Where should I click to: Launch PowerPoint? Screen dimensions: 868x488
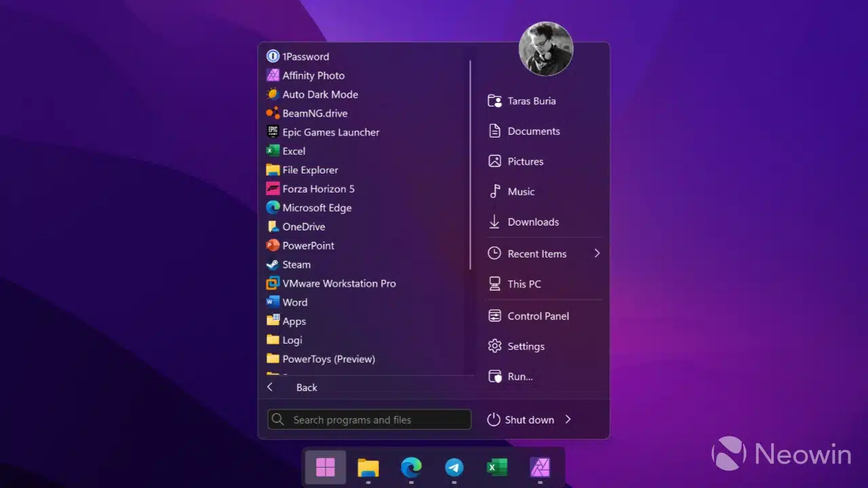[300, 246]
